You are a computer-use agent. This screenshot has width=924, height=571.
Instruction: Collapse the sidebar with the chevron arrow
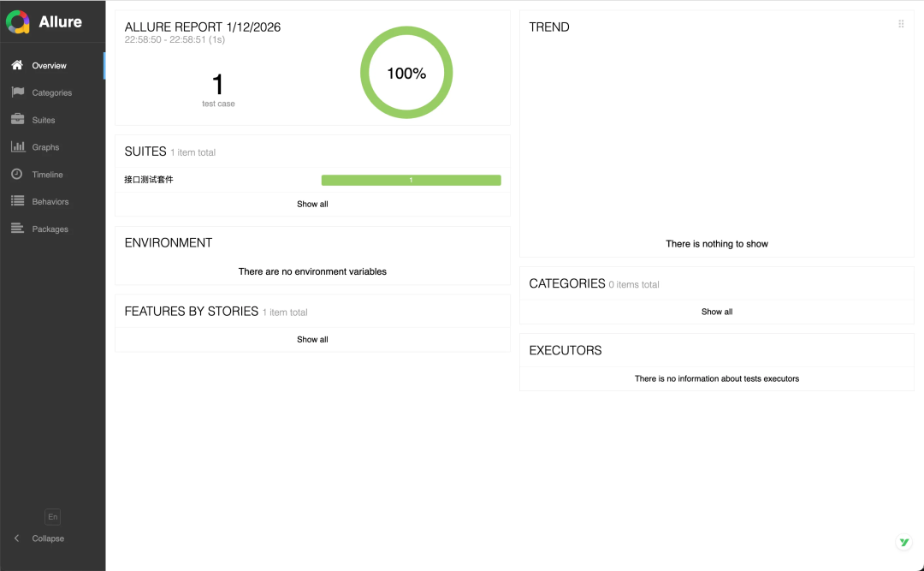(x=16, y=538)
